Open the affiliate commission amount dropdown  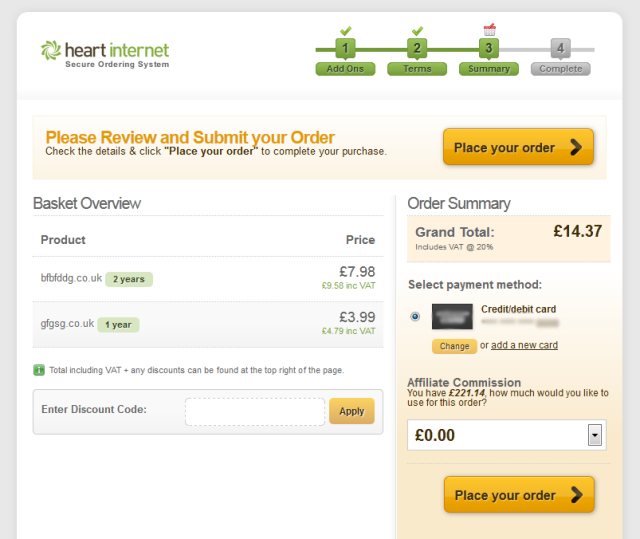click(x=595, y=435)
